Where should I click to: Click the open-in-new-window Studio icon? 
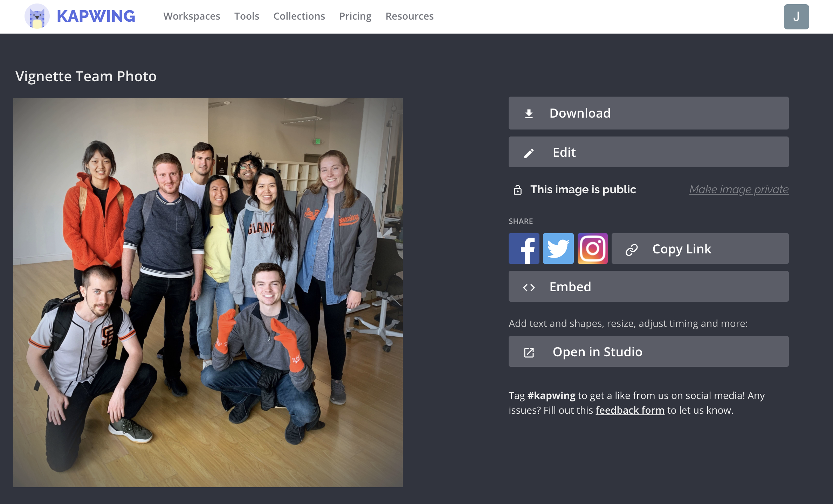click(x=529, y=352)
